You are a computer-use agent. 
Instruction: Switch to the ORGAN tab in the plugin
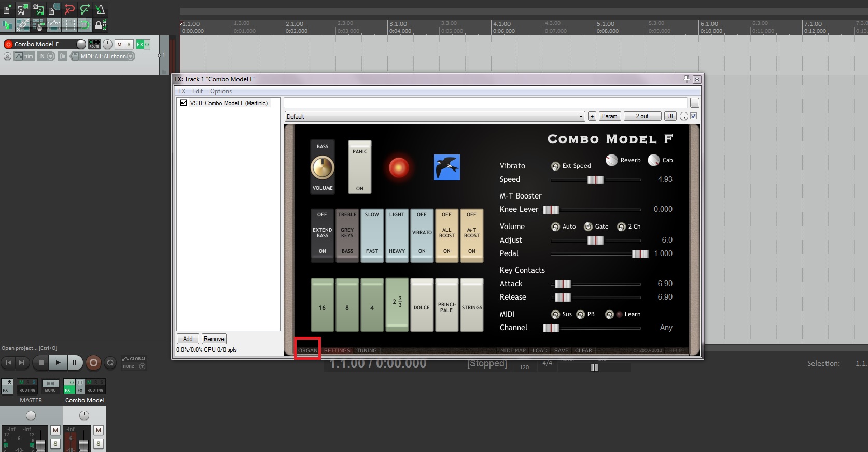point(307,350)
